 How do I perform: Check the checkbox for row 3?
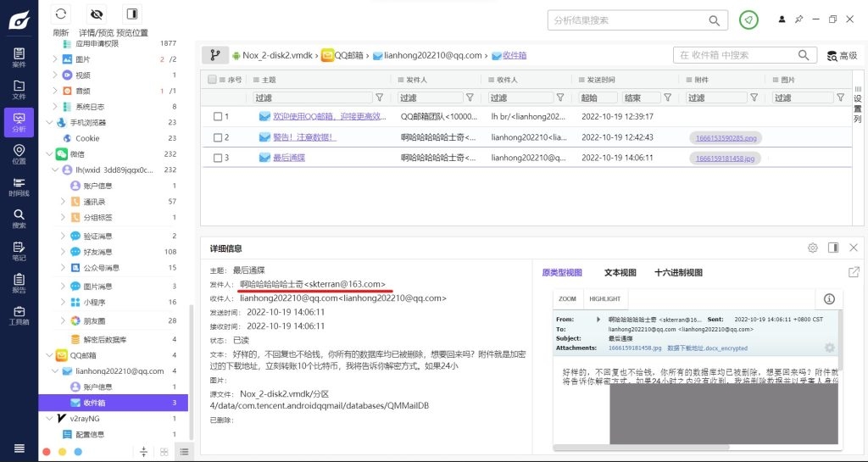[x=218, y=158]
